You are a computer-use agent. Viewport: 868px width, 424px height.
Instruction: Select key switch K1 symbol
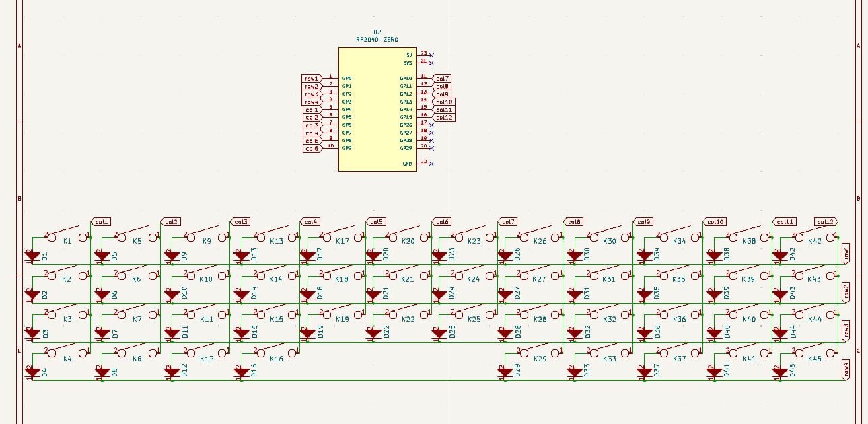67,236
